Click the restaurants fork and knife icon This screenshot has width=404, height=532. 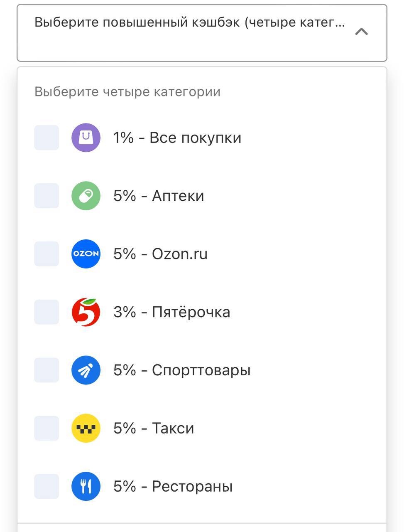86,487
